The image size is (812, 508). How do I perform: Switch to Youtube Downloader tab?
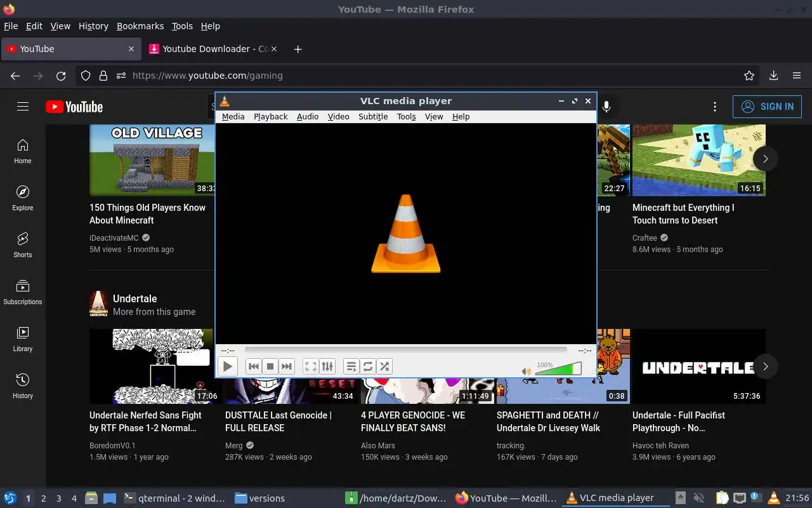click(214, 49)
